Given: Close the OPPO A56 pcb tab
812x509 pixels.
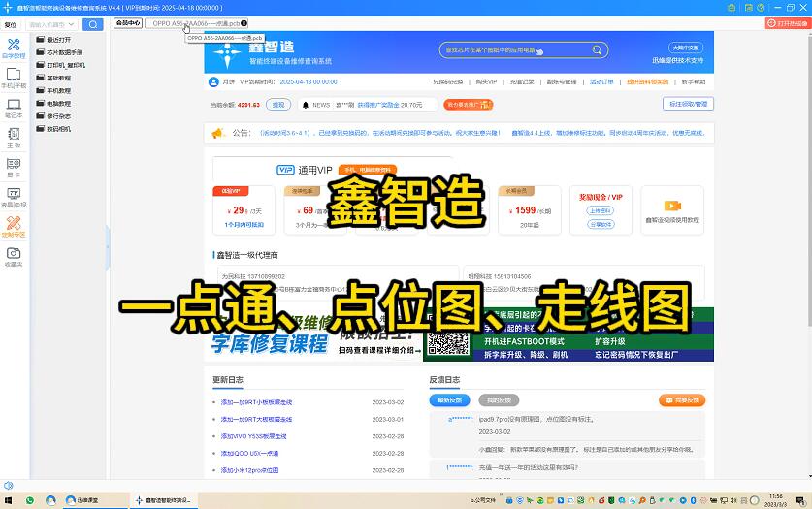Looking at the screenshot, I should coord(244,23).
